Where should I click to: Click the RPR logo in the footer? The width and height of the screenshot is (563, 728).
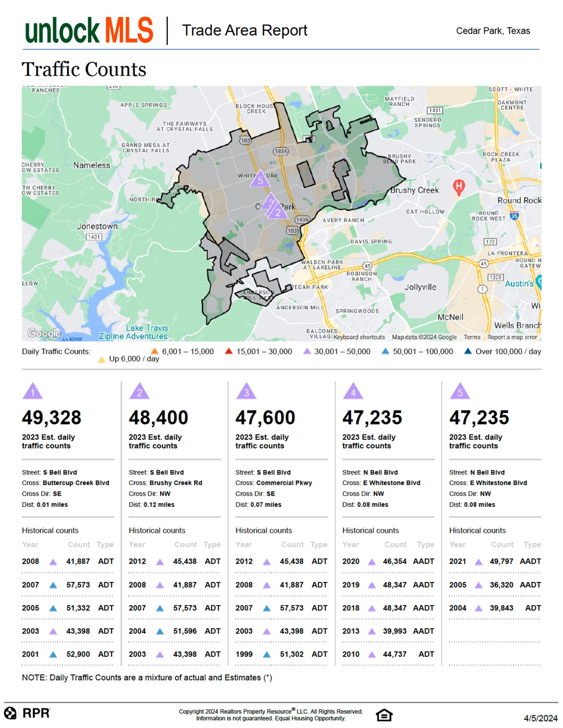pos(27,713)
